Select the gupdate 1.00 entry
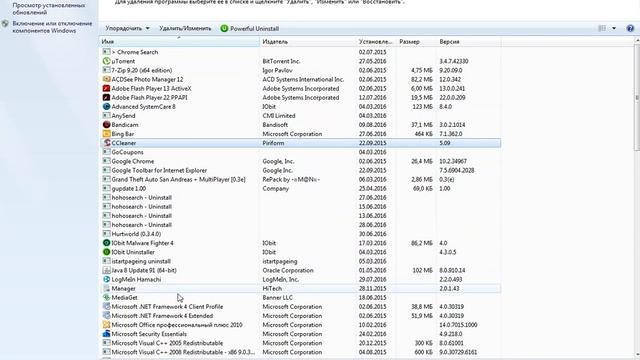Screen dimensions: 640x360 [x=300, y=189]
